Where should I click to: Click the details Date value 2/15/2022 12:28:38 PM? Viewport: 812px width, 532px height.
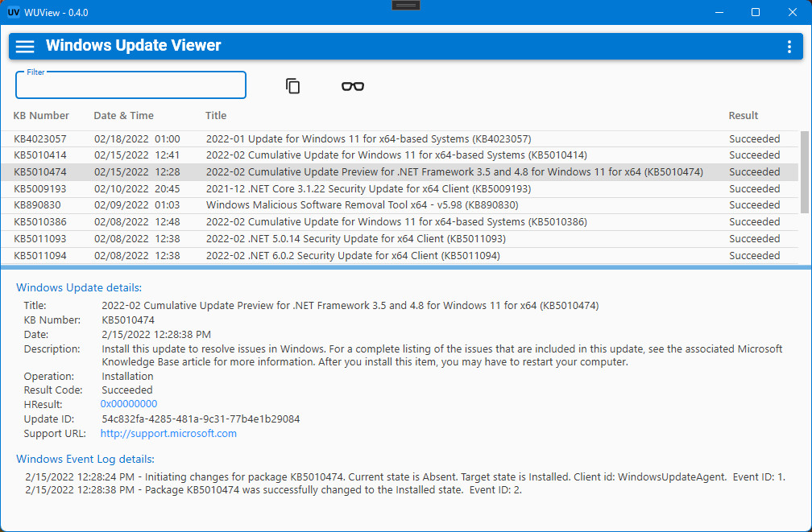click(156, 334)
